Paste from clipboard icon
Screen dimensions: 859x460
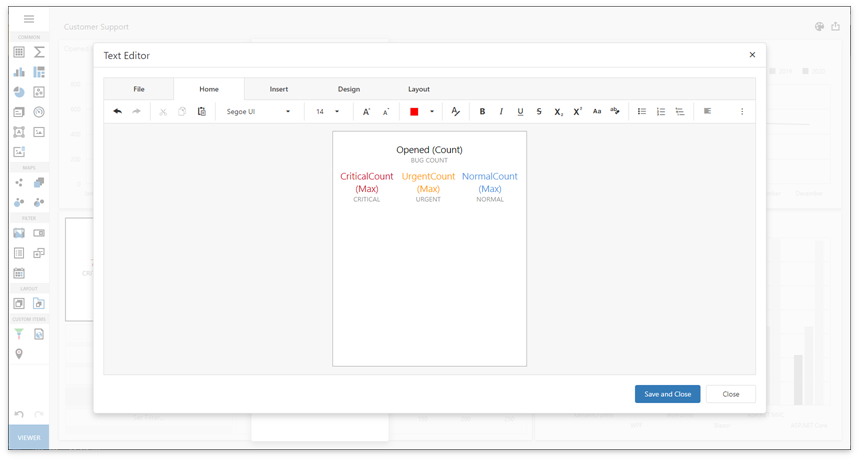tap(202, 111)
